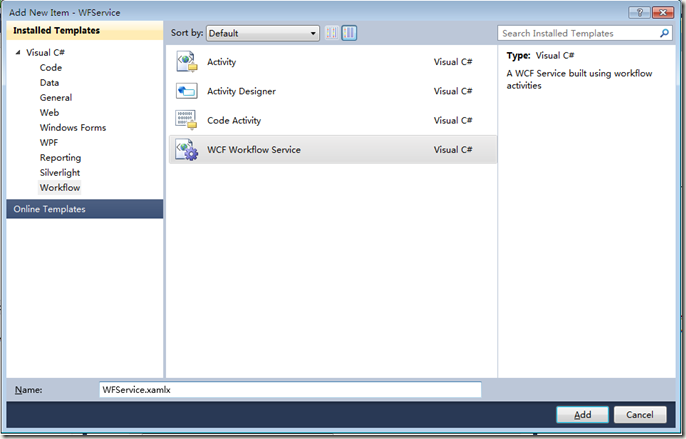This screenshot has width=686, height=439.
Task: Select the WPF category
Action: [x=49, y=142]
